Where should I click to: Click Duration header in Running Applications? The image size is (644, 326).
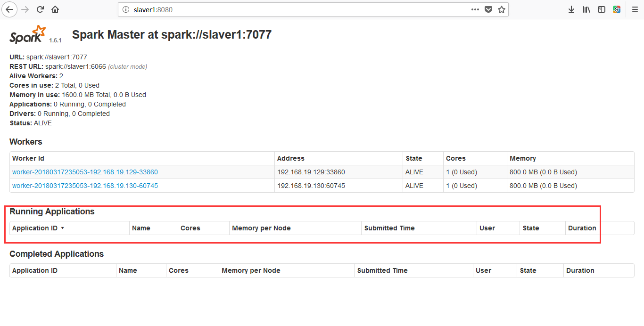tap(582, 228)
